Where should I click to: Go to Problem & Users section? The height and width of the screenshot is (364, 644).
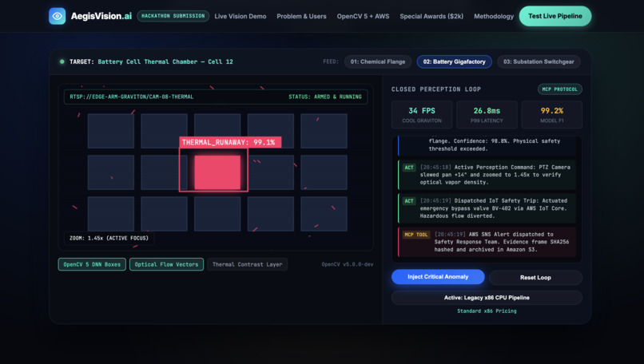tap(301, 17)
